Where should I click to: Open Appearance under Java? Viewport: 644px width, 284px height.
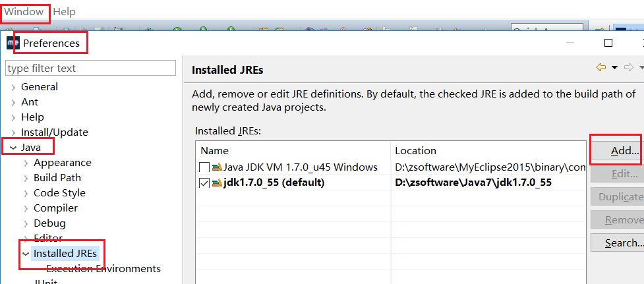tap(63, 163)
